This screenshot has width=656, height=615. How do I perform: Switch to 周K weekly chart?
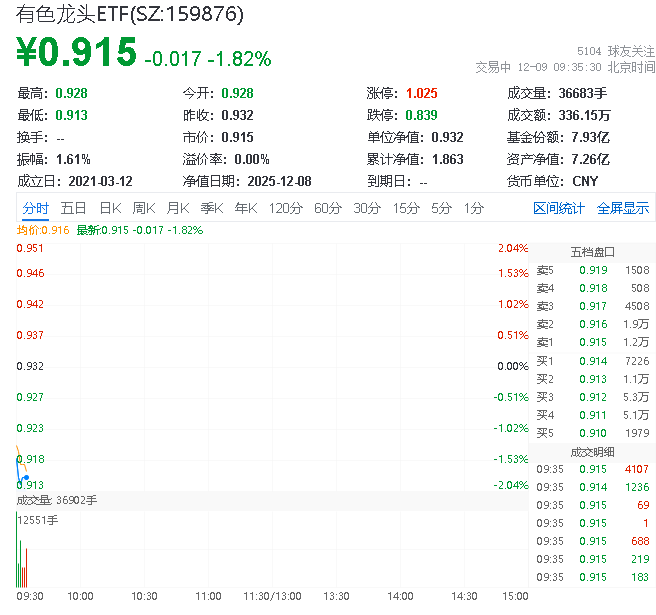144,208
